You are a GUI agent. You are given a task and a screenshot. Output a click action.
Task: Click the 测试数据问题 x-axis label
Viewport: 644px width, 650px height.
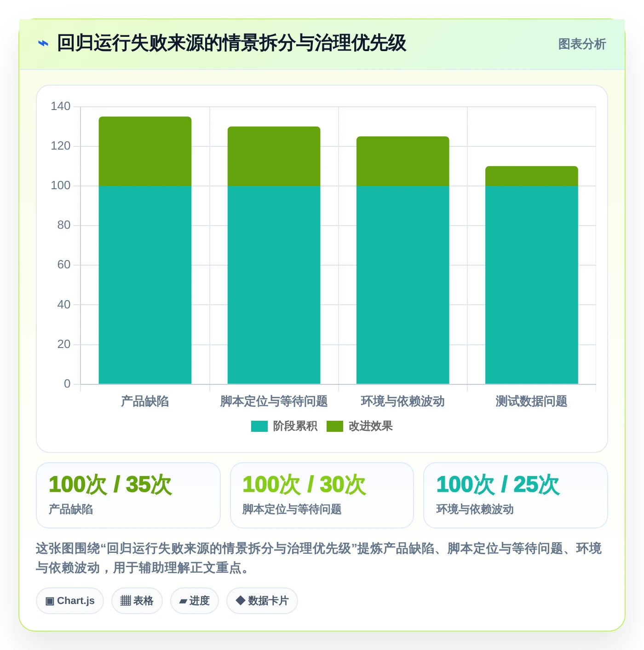click(531, 401)
